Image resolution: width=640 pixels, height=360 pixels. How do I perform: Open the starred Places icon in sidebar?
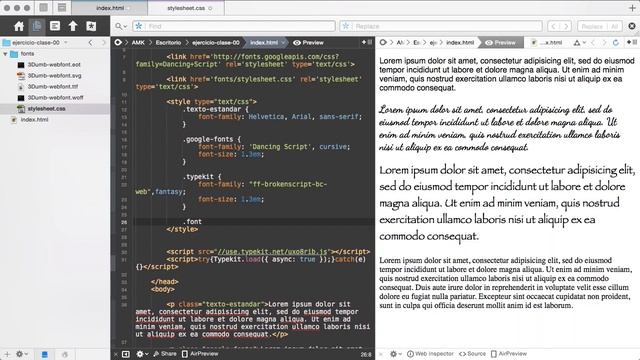pyautogui.click(x=91, y=26)
